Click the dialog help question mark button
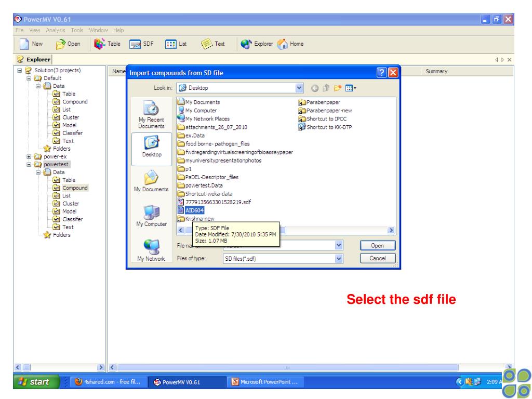532x399 pixels. [x=381, y=72]
